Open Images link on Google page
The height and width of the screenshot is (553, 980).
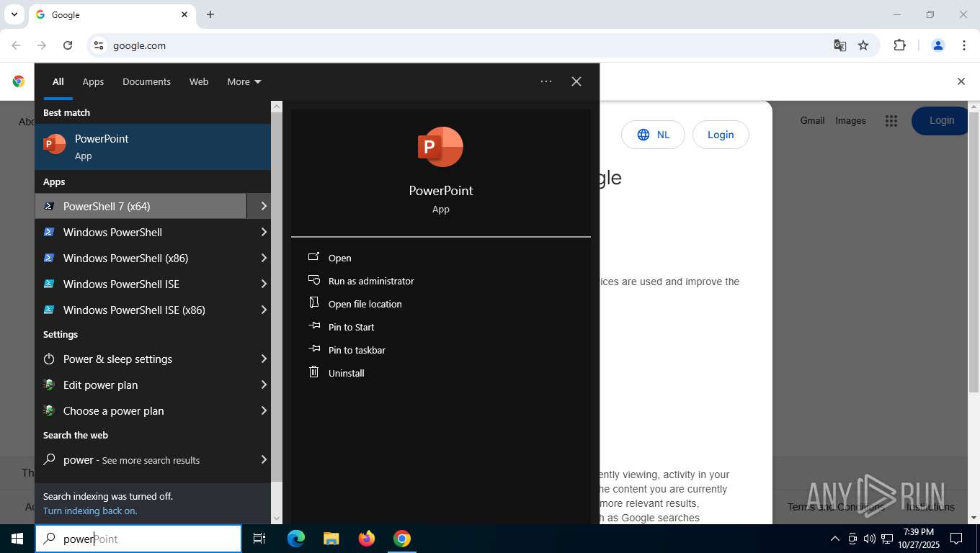click(x=850, y=120)
